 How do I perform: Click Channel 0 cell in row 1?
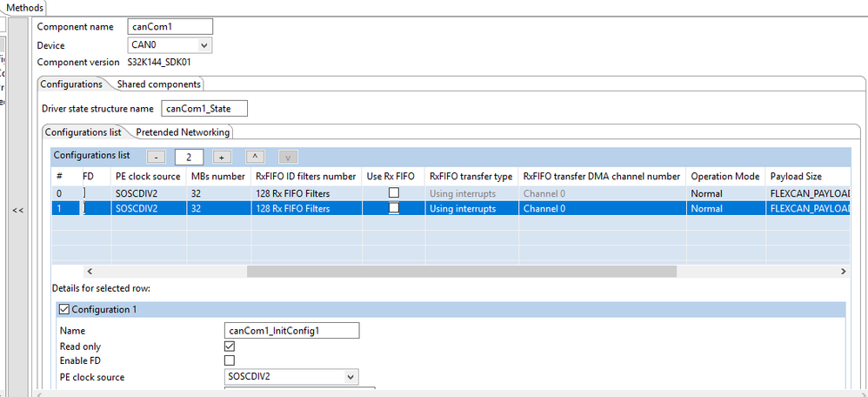[602, 208]
